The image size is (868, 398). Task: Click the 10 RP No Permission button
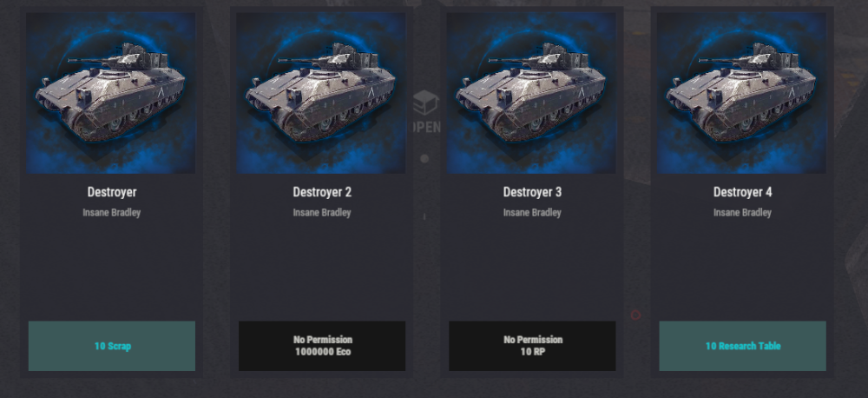tap(533, 346)
